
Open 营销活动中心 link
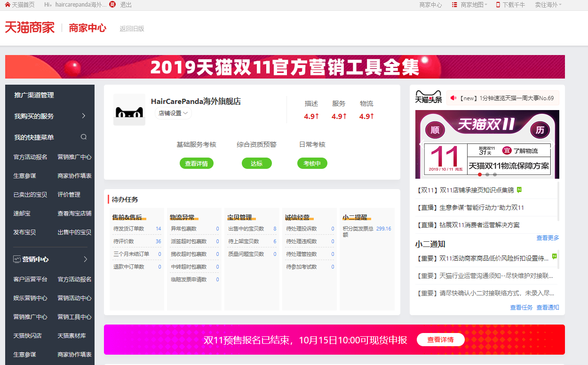pos(75,298)
